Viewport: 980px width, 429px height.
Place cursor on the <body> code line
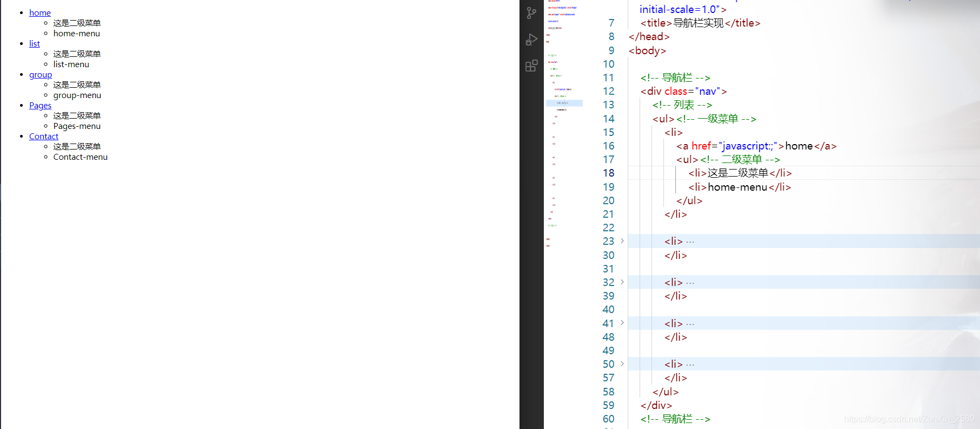(x=647, y=50)
